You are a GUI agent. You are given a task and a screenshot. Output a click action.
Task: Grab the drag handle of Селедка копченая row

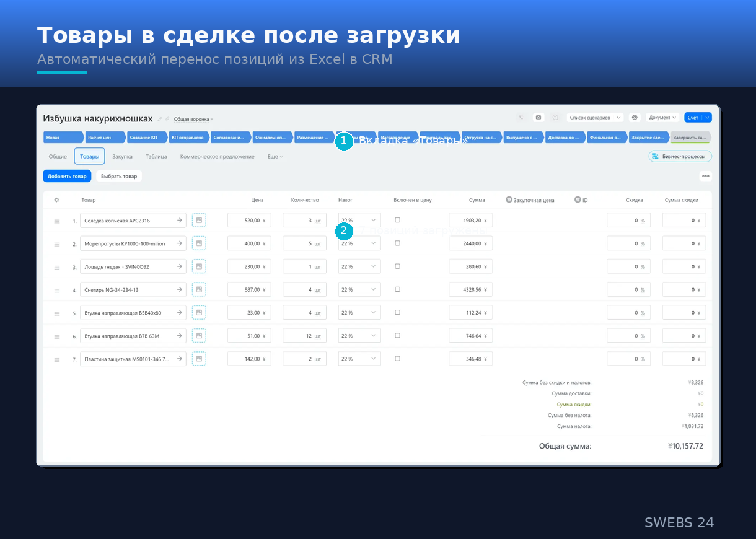point(57,221)
